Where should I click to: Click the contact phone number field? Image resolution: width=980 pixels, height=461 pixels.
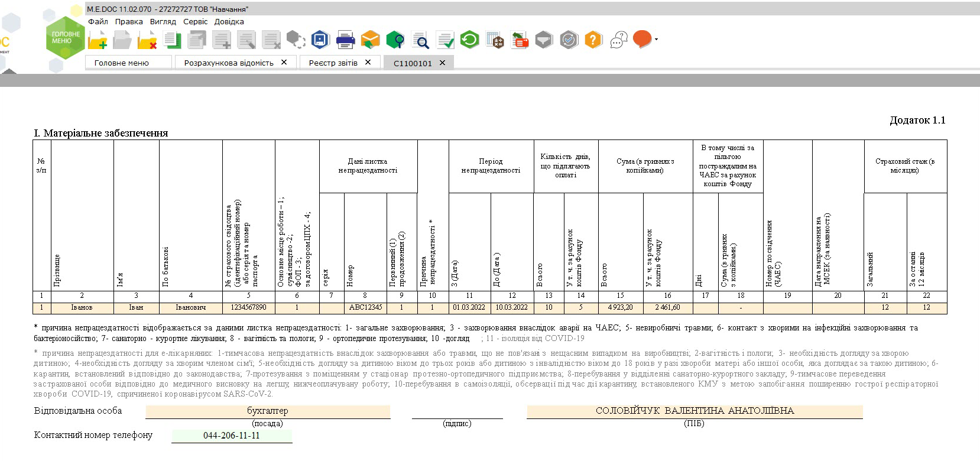pyautogui.click(x=232, y=436)
